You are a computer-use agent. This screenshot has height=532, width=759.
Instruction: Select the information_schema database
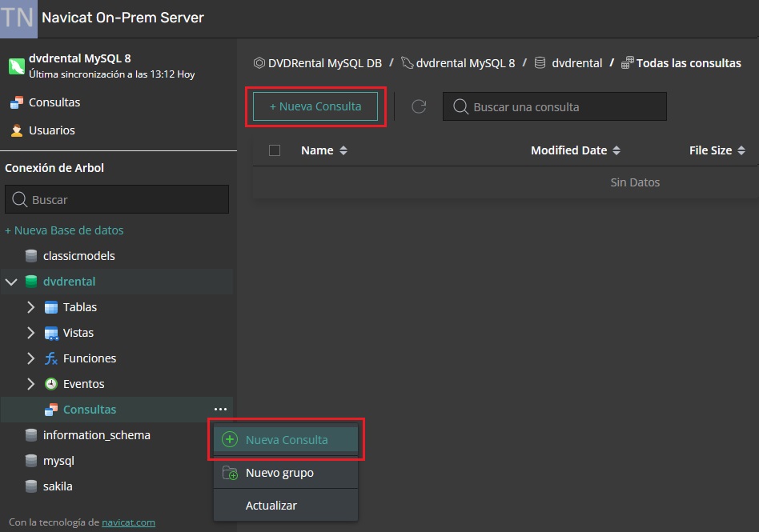[96, 435]
